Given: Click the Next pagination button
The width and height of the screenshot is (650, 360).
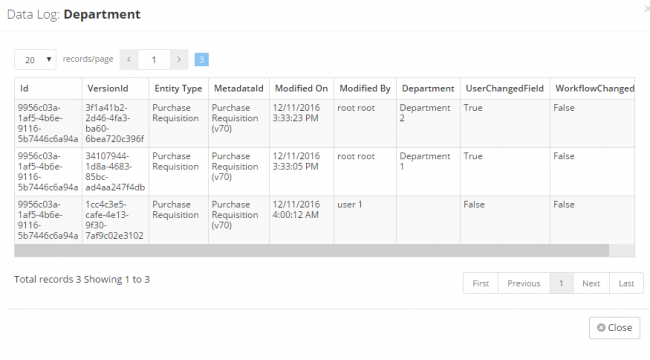Looking at the screenshot, I should (591, 283).
